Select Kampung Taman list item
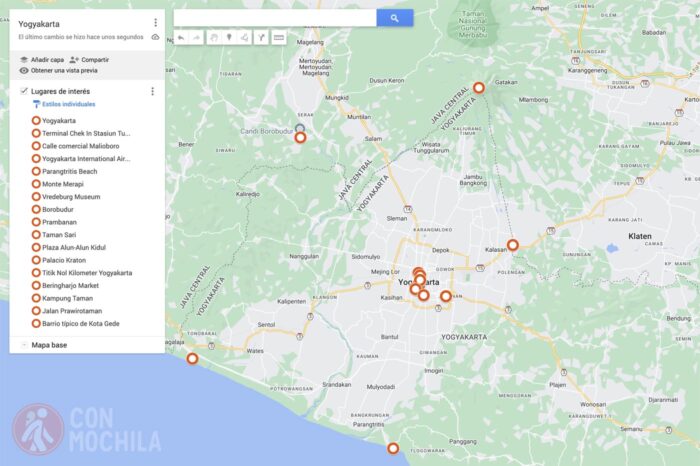The image size is (700, 466). click(62, 298)
